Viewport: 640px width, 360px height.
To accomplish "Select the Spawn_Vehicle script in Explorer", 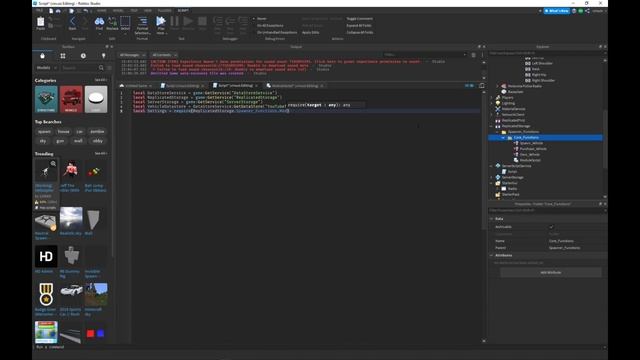I will coord(531,143).
